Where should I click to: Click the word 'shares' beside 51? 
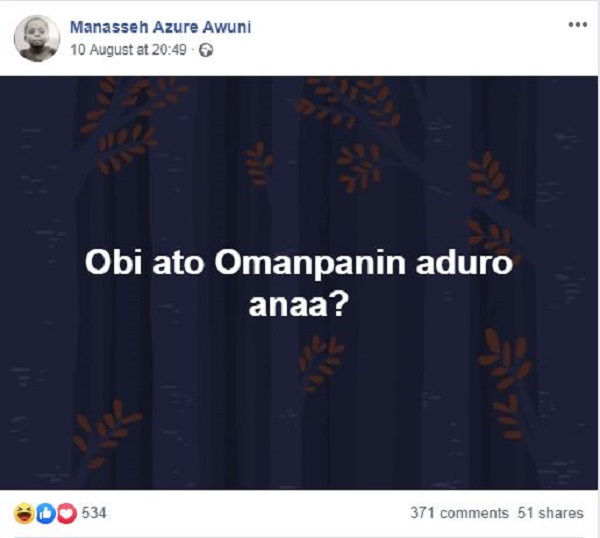562,513
